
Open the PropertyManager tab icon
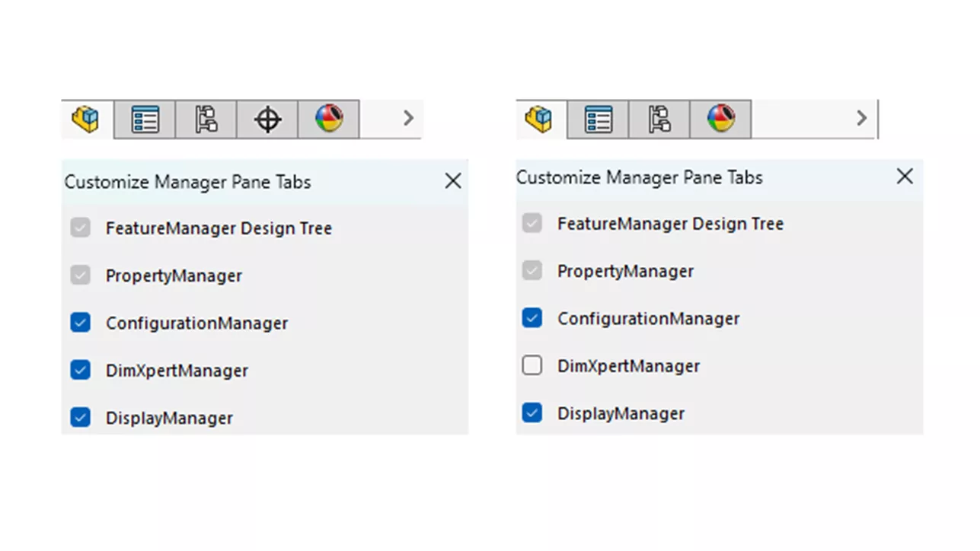tap(145, 119)
